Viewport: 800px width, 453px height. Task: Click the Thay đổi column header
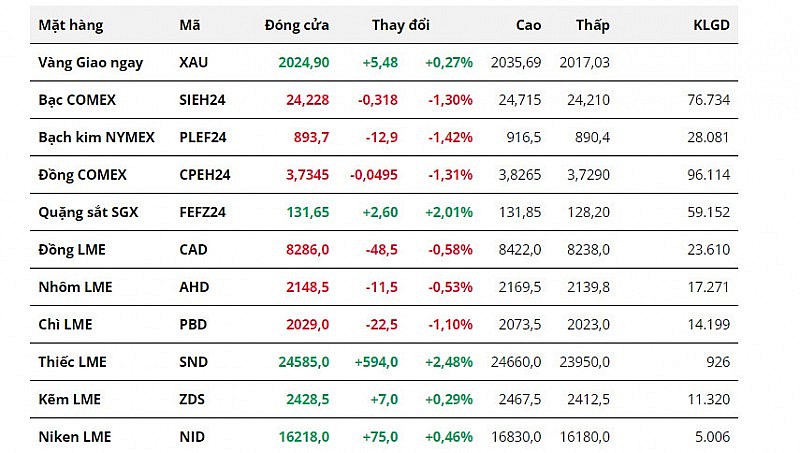pyautogui.click(x=399, y=25)
